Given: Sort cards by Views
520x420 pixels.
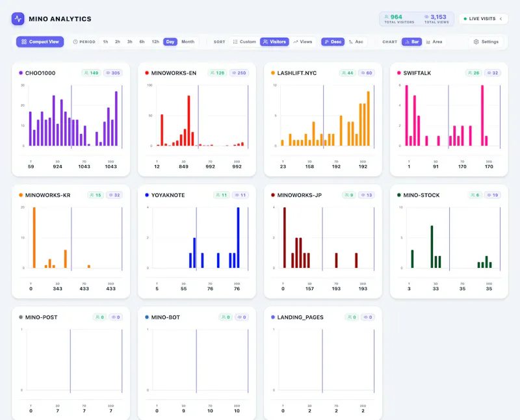Looking at the screenshot, I should pos(302,42).
